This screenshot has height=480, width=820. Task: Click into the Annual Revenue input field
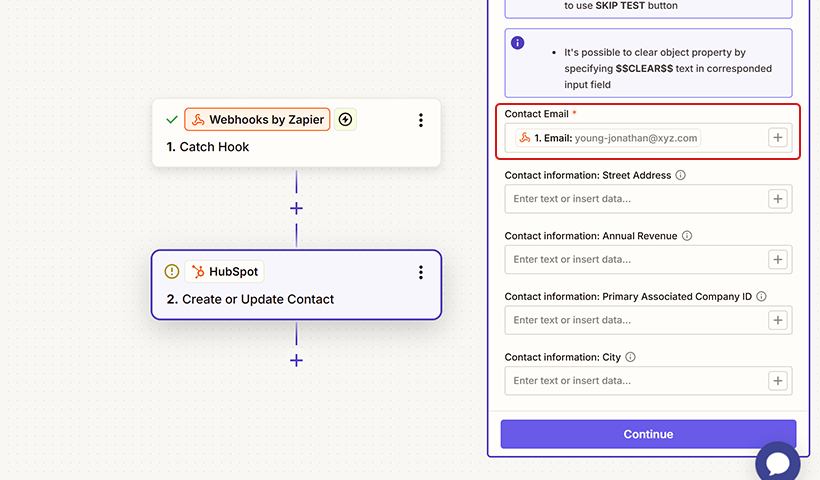[635, 260]
